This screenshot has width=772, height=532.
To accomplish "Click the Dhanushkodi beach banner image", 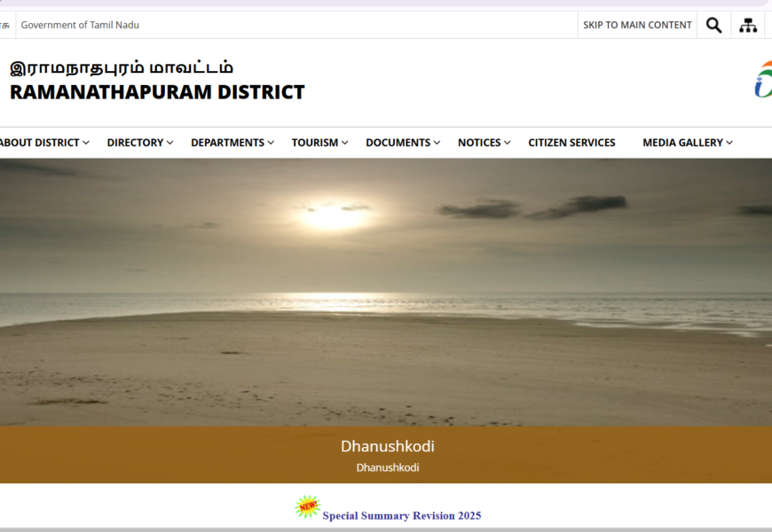I will click(x=386, y=293).
